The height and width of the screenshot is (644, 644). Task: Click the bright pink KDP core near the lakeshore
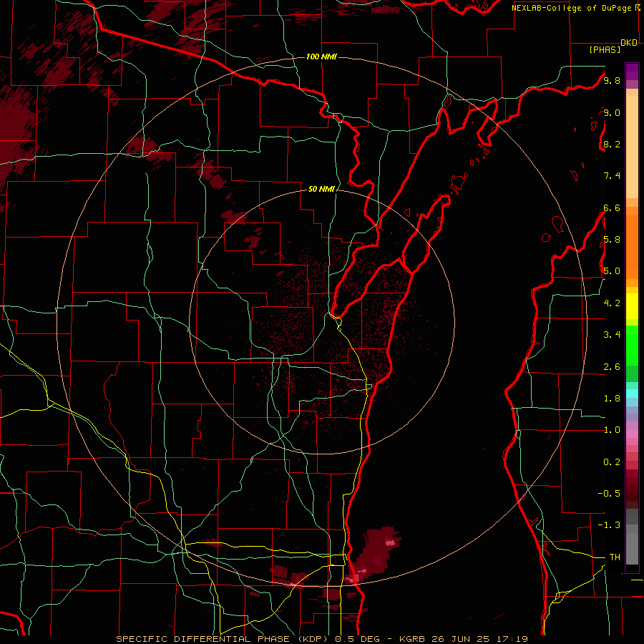pos(353,578)
